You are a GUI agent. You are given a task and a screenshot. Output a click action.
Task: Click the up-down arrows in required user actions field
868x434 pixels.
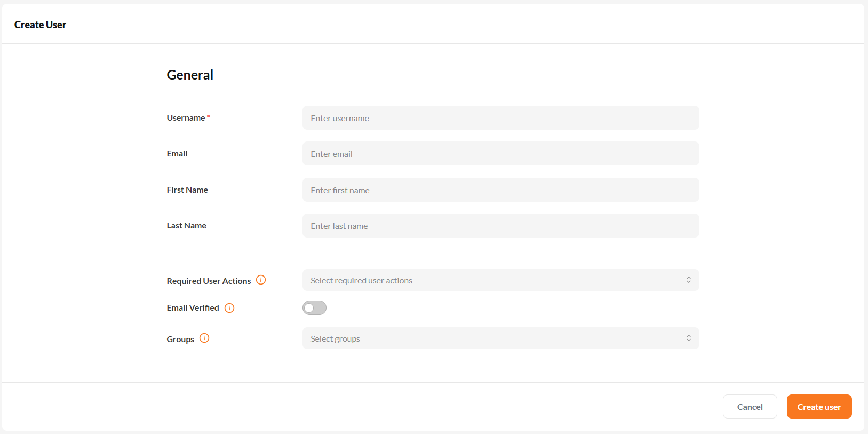pyautogui.click(x=689, y=280)
